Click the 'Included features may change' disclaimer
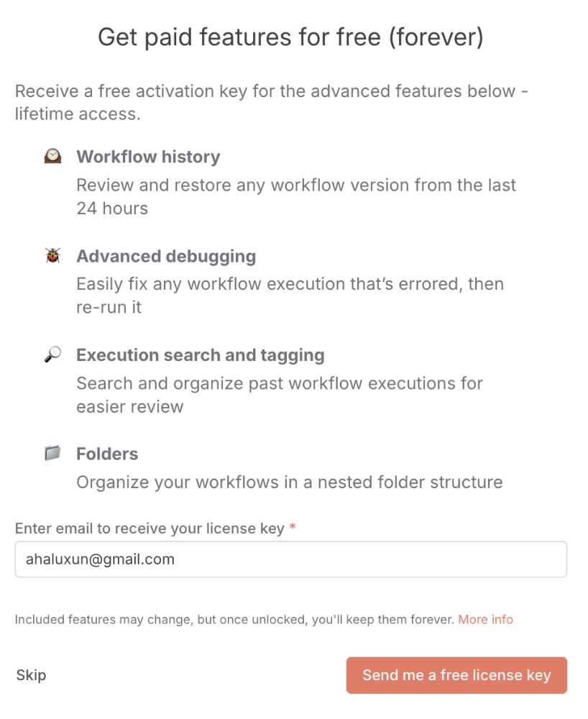 (235, 619)
